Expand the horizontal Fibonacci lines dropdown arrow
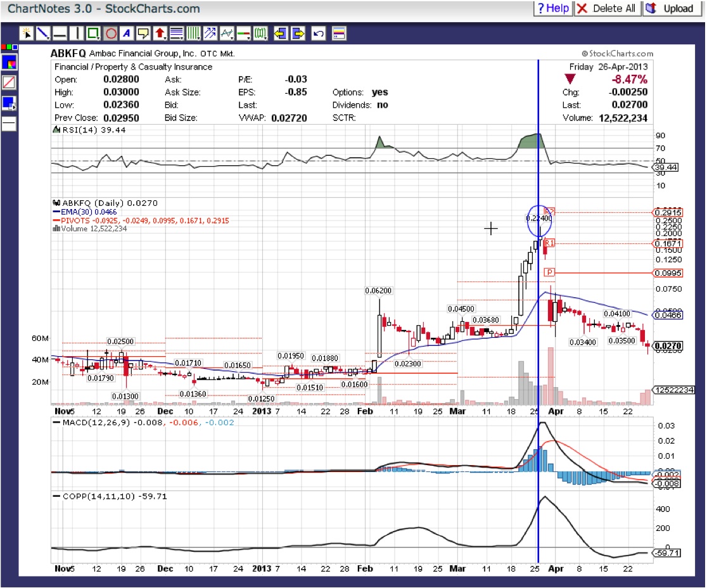 coord(182,37)
